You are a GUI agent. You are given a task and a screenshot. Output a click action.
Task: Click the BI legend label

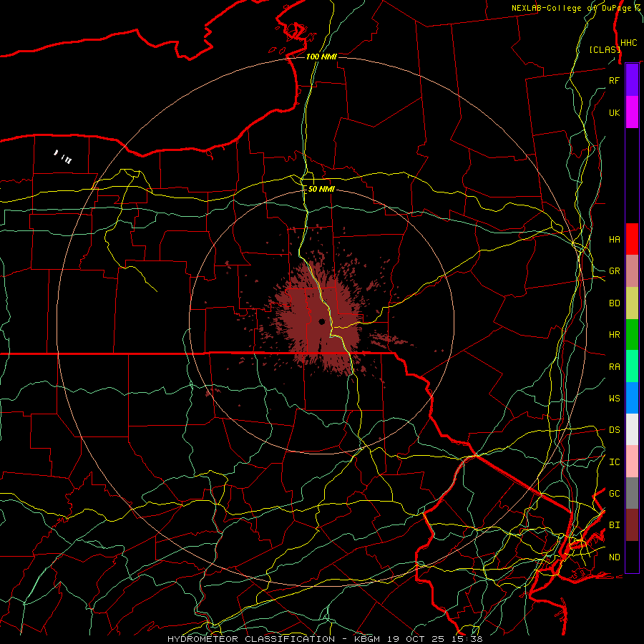point(614,525)
